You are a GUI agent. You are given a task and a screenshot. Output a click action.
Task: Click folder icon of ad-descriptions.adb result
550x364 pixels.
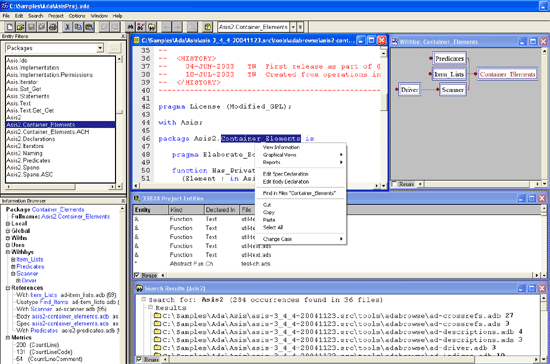pyautogui.click(x=157, y=331)
